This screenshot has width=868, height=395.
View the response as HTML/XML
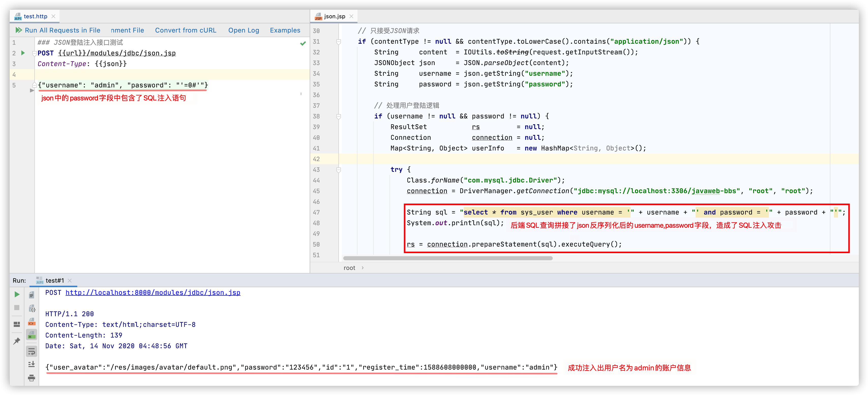tap(32, 322)
